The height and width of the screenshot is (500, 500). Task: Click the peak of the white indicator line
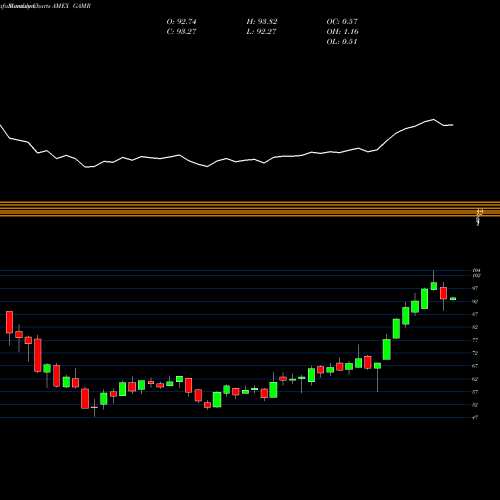434,119
